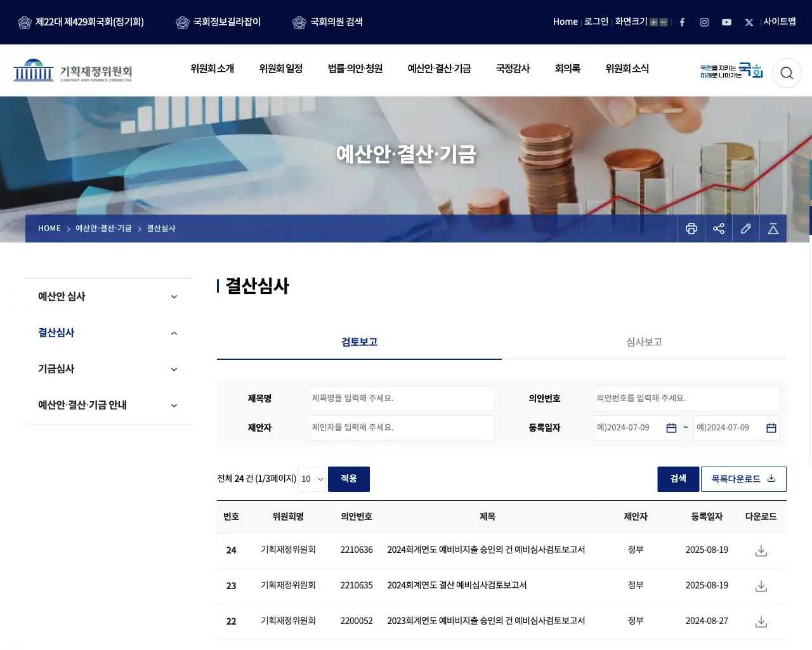Viewport: 812px width, 650px height.
Task: Open the 법률·의안·청원 menu
Action: (355, 69)
